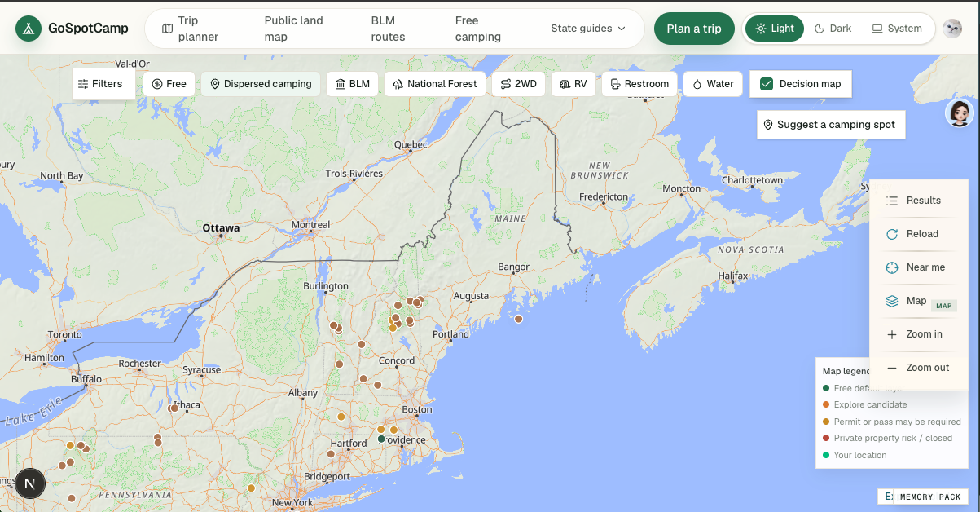Click the trip planner map icon
Image resolution: width=980 pixels, height=512 pixels.
click(x=167, y=29)
